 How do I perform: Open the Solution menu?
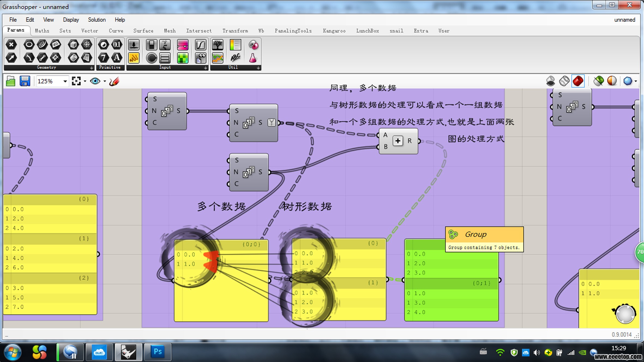(x=97, y=20)
